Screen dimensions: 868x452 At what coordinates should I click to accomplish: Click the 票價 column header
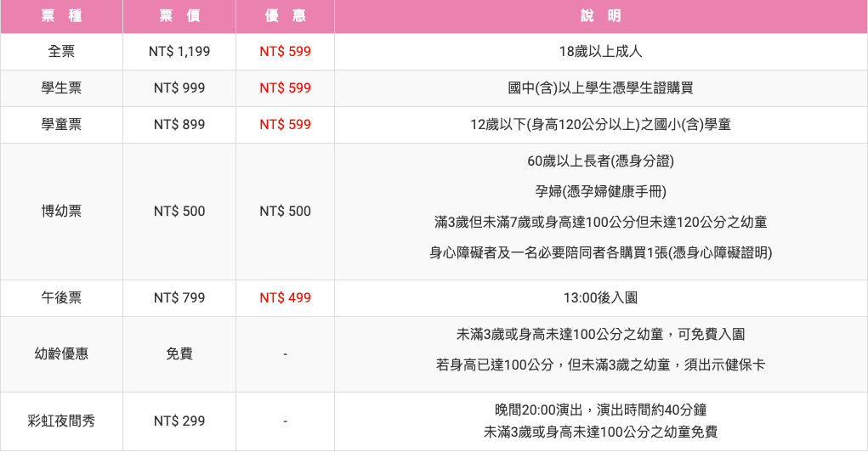click(179, 16)
